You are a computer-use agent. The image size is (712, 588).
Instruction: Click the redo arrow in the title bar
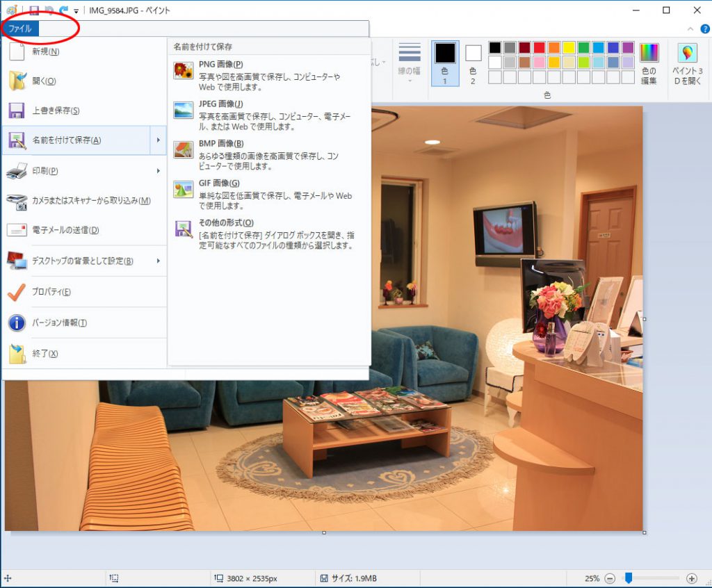(63, 10)
